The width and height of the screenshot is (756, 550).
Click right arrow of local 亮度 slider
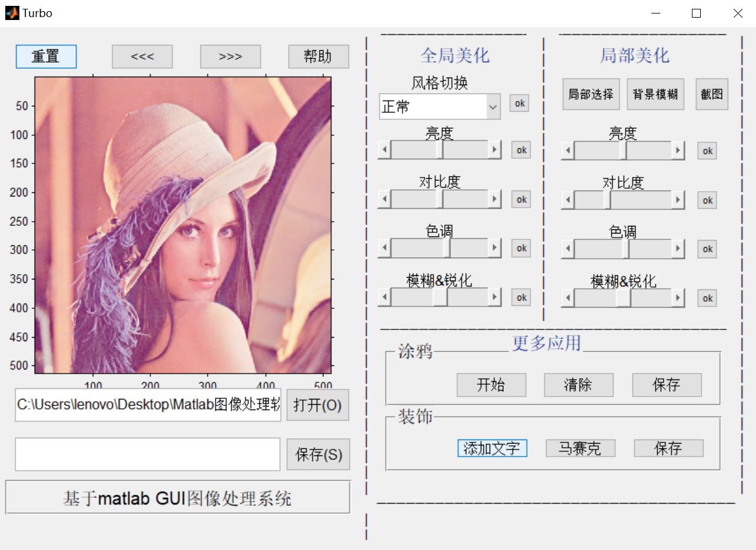(x=678, y=151)
